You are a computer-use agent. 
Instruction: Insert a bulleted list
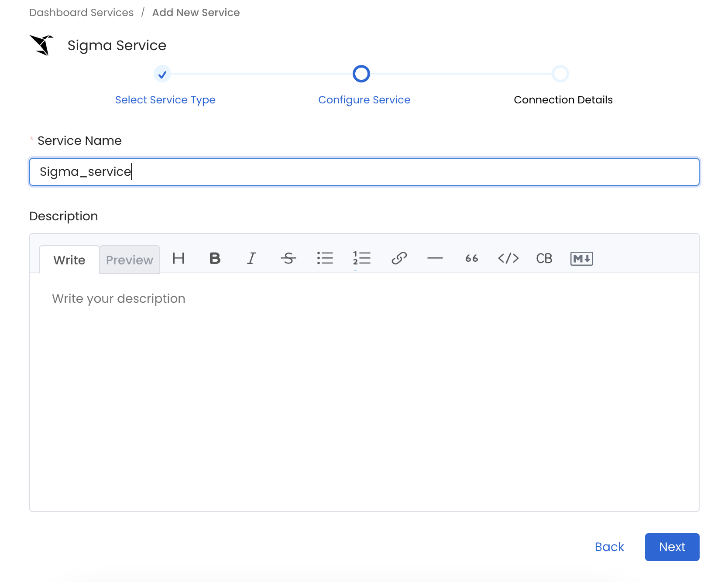click(325, 259)
